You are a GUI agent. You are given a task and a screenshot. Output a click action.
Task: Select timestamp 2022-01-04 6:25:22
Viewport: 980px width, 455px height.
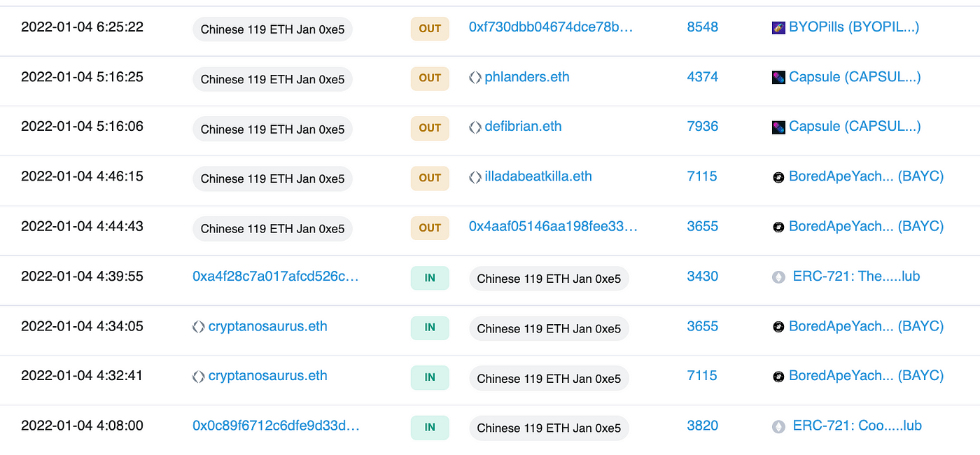coord(82,27)
